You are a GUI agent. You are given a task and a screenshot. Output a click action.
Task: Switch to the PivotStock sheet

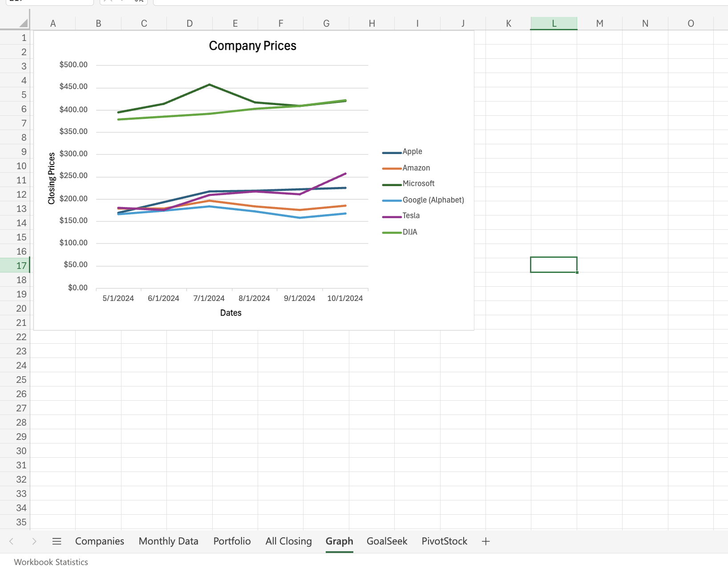tap(444, 541)
